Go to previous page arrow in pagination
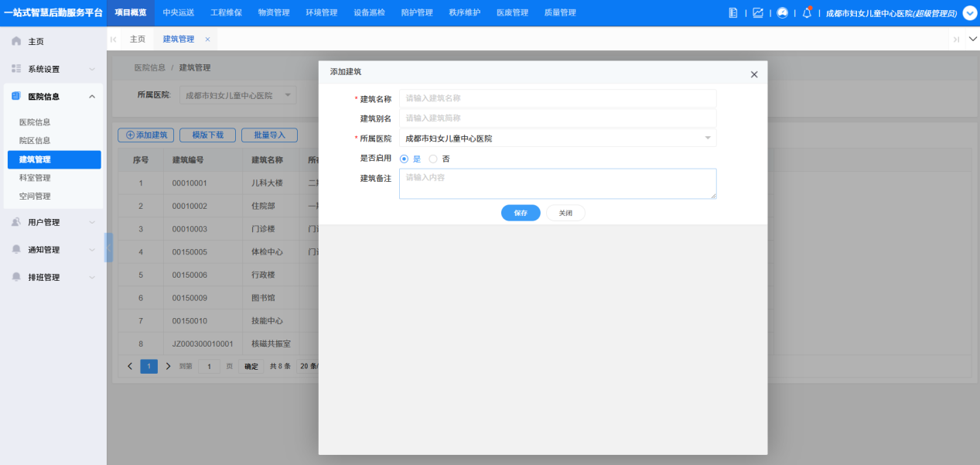The image size is (980, 465). (130, 366)
